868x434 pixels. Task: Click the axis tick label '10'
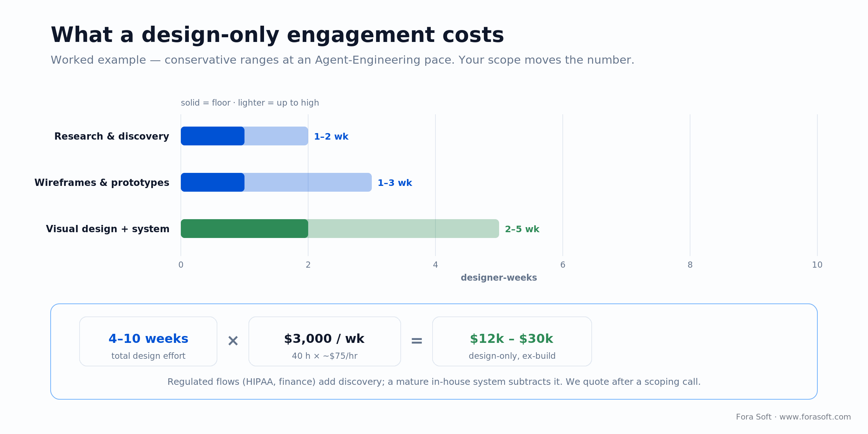pos(817,265)
